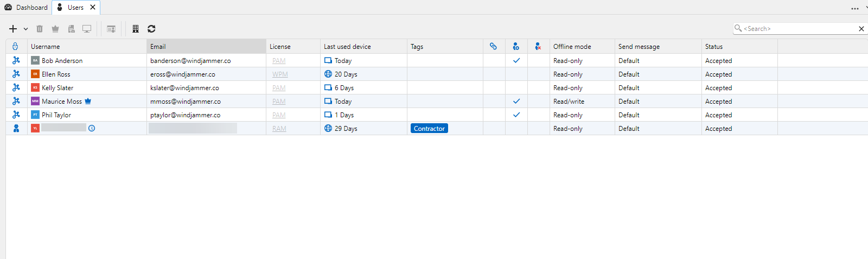Click the Status column header

[739, 47]
